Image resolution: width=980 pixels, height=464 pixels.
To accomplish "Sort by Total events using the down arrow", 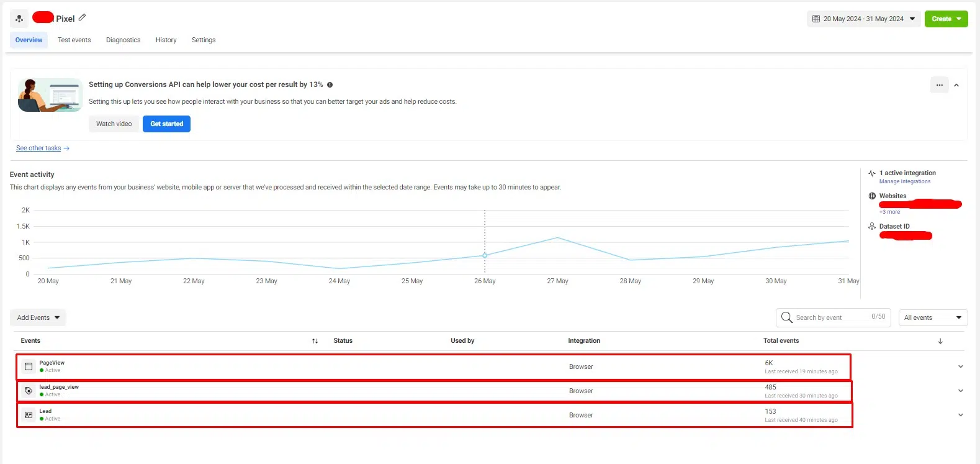I will pos(940,341).
